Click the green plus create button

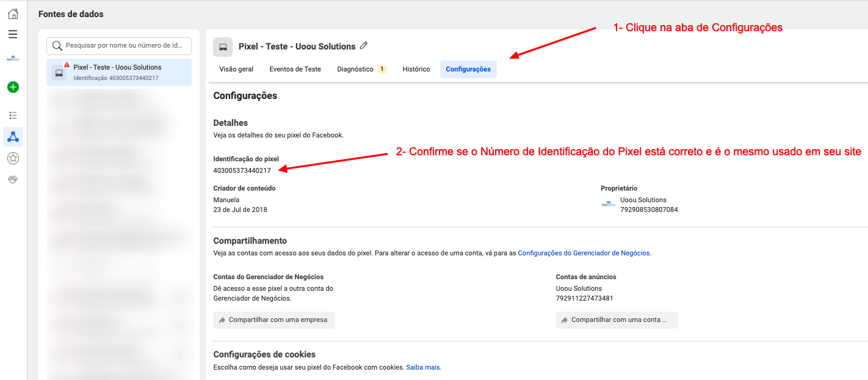[13, 87]
